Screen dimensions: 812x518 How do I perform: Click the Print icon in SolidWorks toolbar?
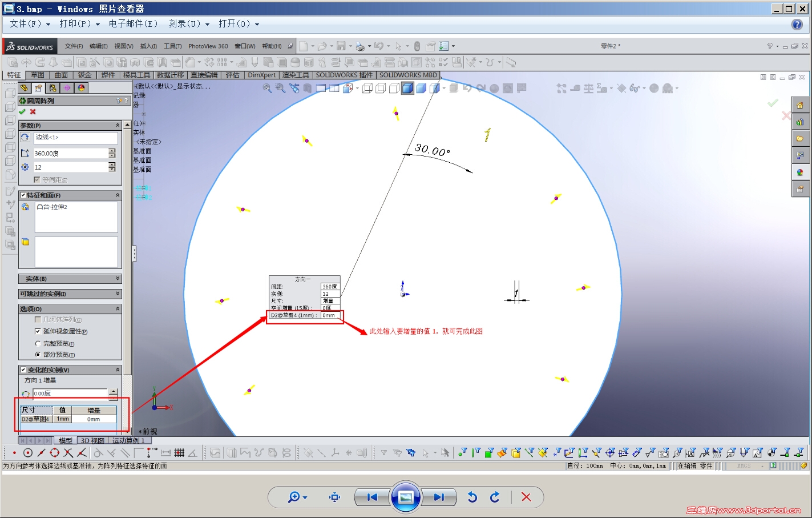[x=360, y=46]
